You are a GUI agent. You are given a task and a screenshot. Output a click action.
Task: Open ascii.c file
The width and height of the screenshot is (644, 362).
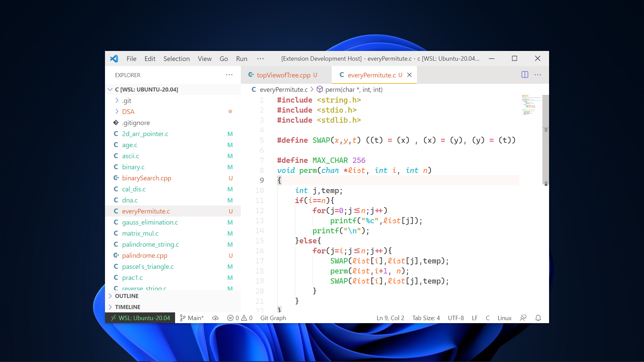[173, 156]
